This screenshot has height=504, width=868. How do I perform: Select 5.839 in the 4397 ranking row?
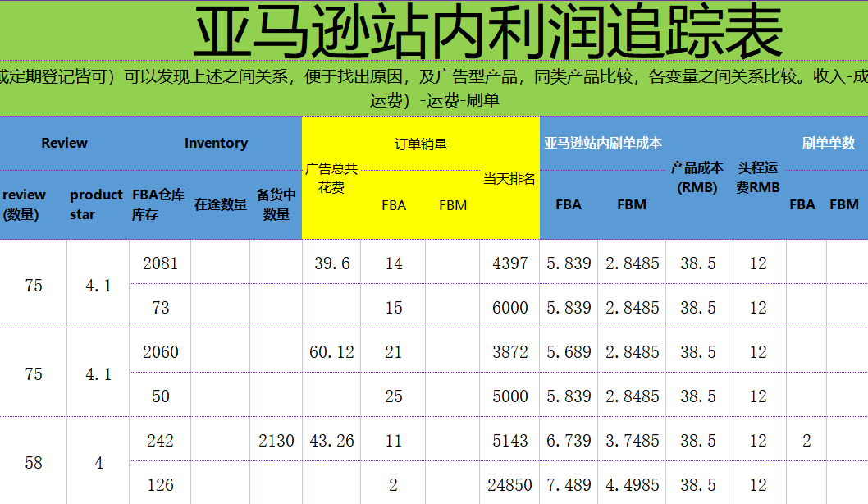click(x=569, y=263)
